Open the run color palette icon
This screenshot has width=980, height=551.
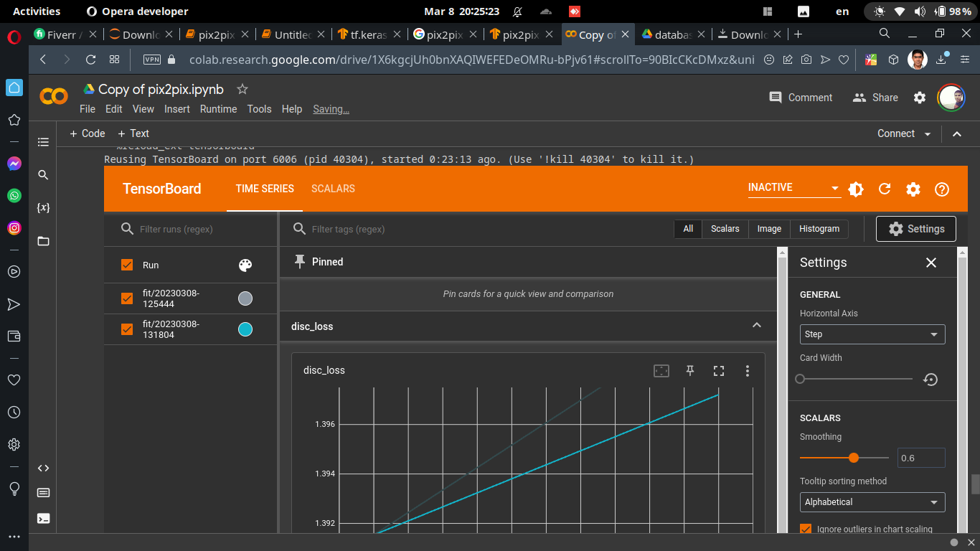(245, 265)
